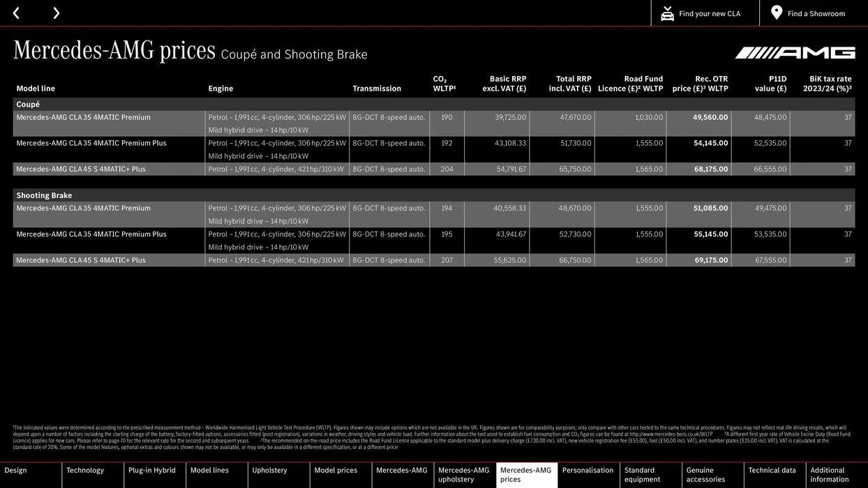
Task: Switch to Technical data tab
Action: [772, 471]
